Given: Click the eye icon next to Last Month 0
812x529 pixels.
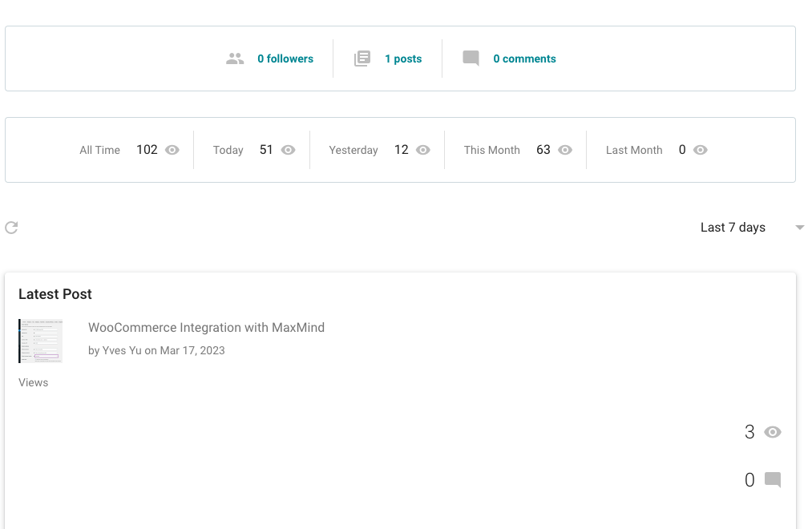Looking at the screenshot, I should (x=700, y=150).
